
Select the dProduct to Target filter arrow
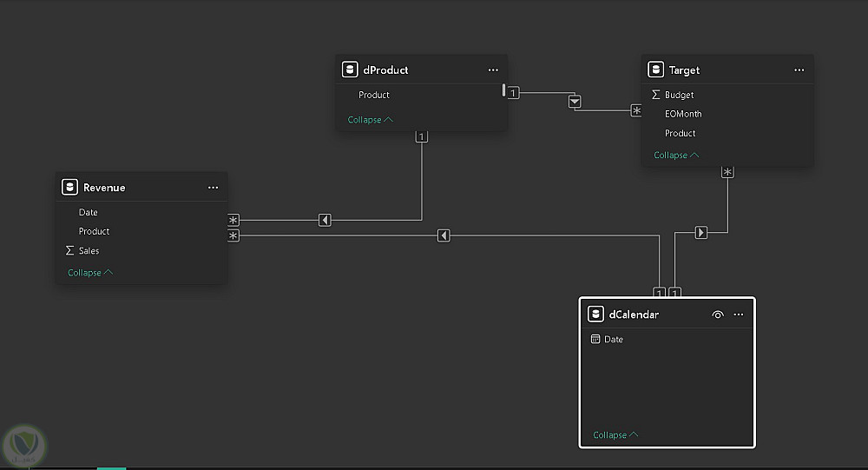[575, 102]
